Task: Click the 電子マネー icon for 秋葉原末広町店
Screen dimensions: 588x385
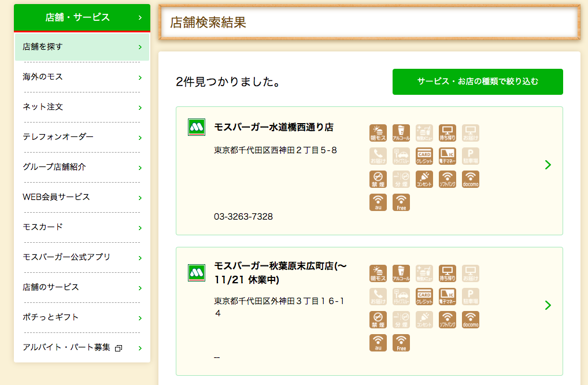Action: click(x=448, y=297)
